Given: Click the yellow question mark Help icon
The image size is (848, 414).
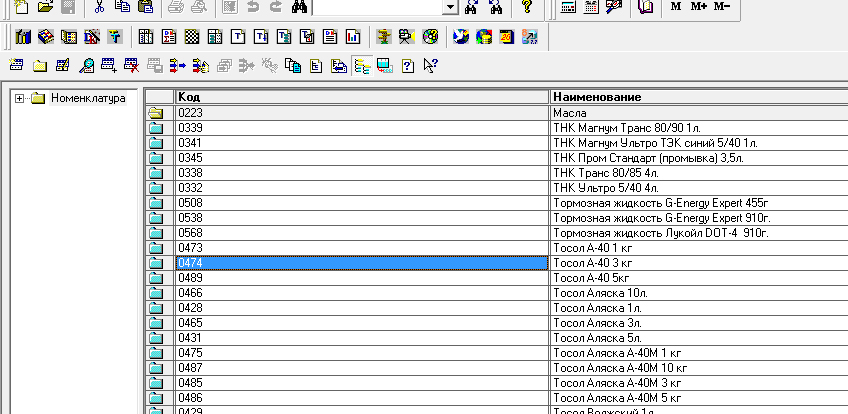Looking at the screenshot, I should click(x=527, y=7).
